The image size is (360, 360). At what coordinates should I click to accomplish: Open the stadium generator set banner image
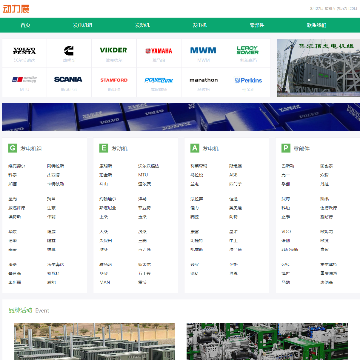318,68
